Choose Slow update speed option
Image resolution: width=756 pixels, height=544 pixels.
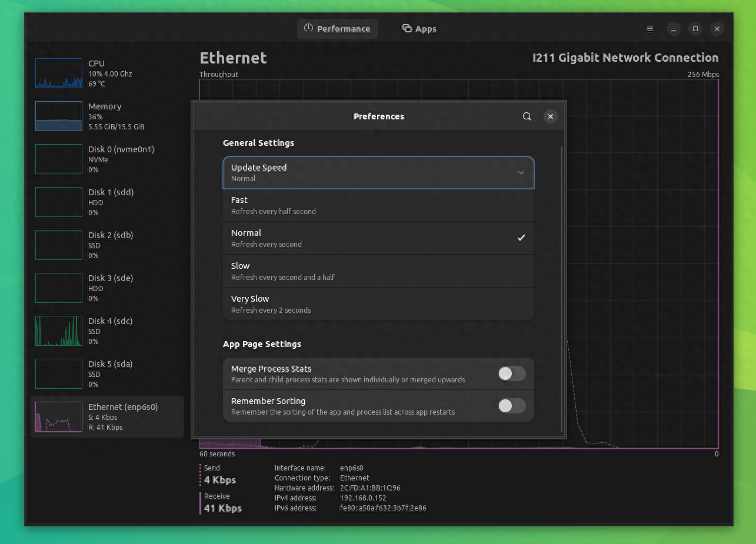pyautogui.click(x=378, y=271)
